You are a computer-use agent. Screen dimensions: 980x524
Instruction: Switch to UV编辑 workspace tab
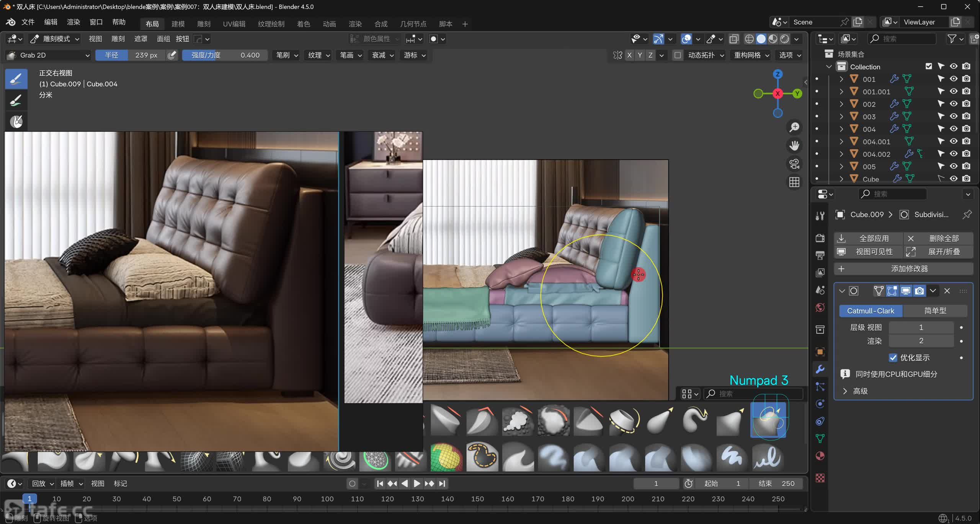click(x=234, y=24)
